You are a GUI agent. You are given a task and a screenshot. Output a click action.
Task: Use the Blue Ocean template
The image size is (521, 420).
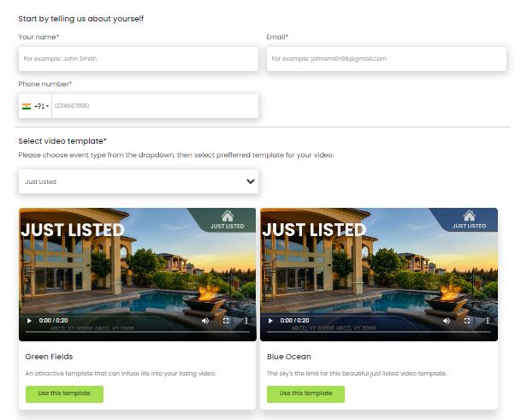[305, 393]
